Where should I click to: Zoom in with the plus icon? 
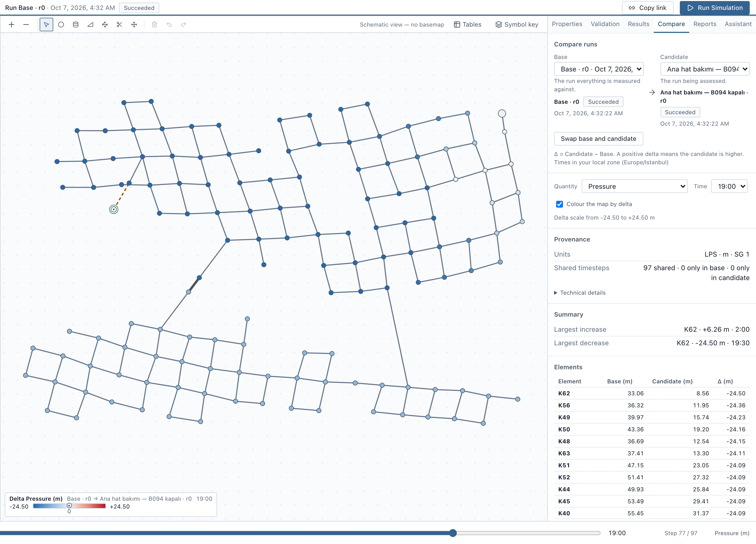(x=12, y=25)
